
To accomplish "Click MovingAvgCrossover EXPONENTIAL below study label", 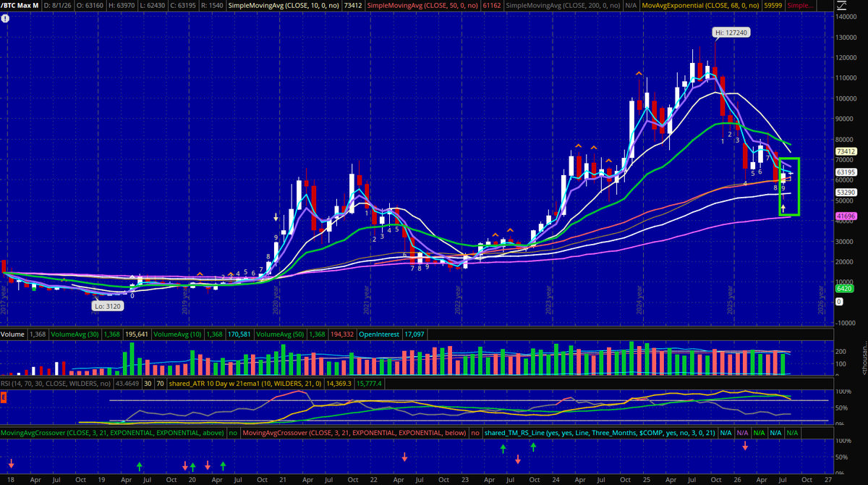I will coord(354,433).
